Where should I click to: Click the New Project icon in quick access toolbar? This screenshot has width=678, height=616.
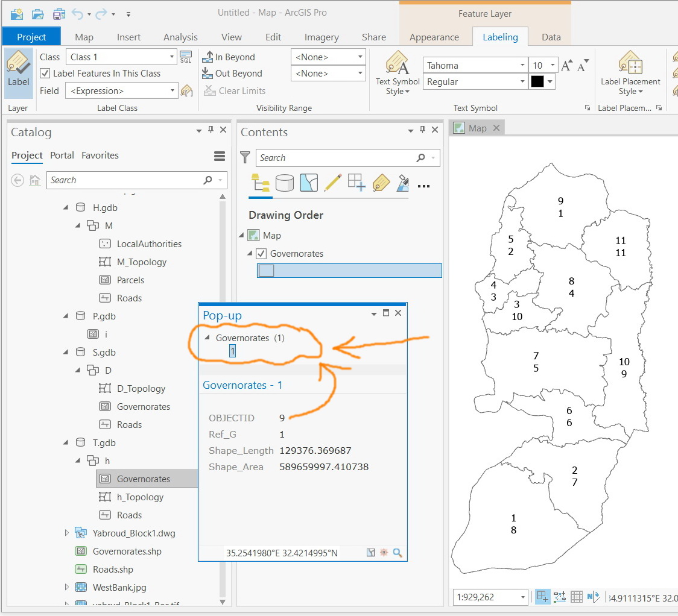(x=17, y=14)
